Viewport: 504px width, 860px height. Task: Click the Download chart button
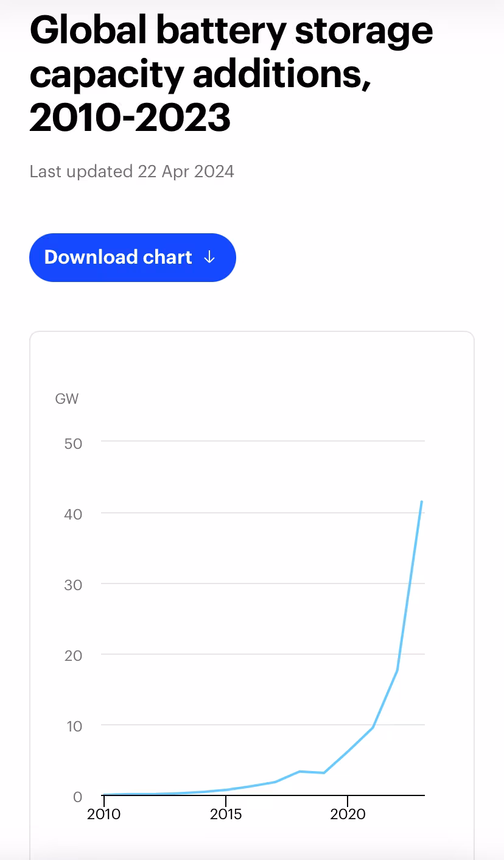point(133,258)
